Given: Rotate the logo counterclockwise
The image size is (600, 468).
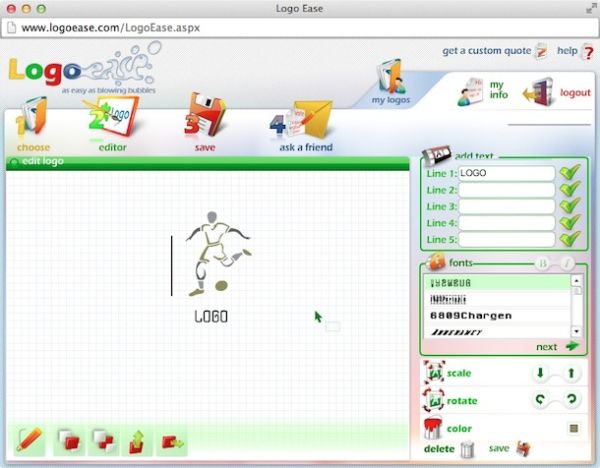Looking at the screenshot, I should tap(543, 401).
